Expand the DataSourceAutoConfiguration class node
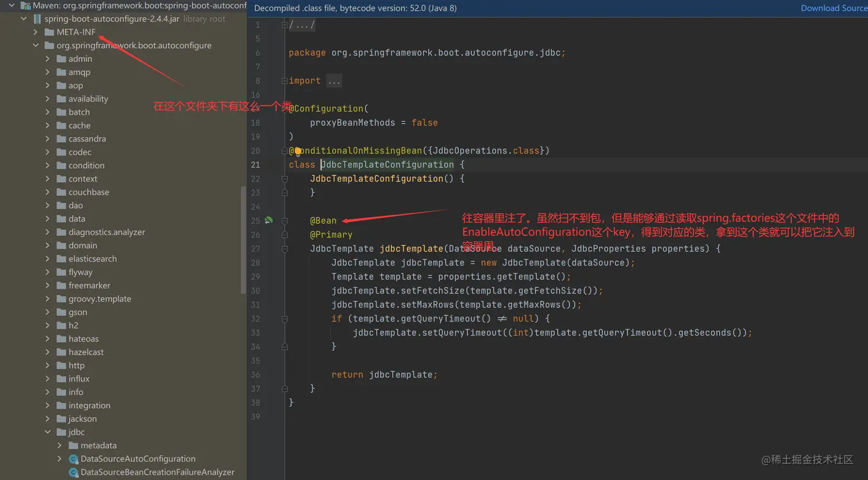Viewport: 868px width, 480px height. tap(60, 459)
